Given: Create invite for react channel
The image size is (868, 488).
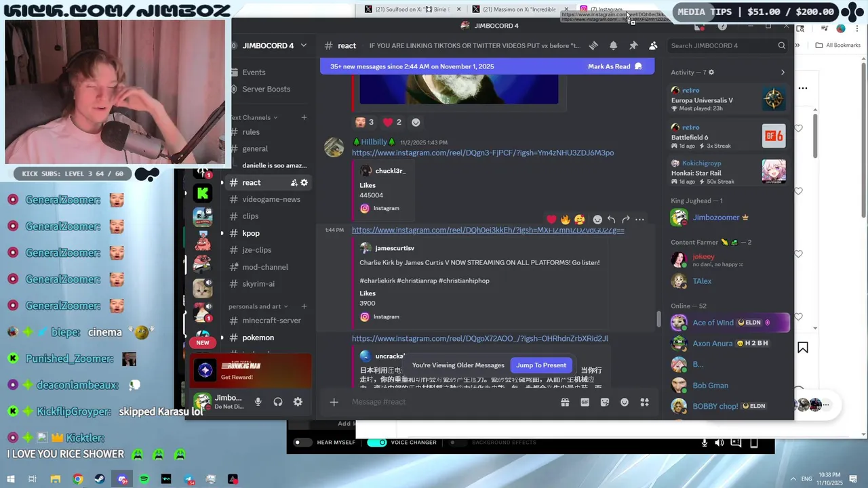Looking at the screenshot, I should pos(294,182).
